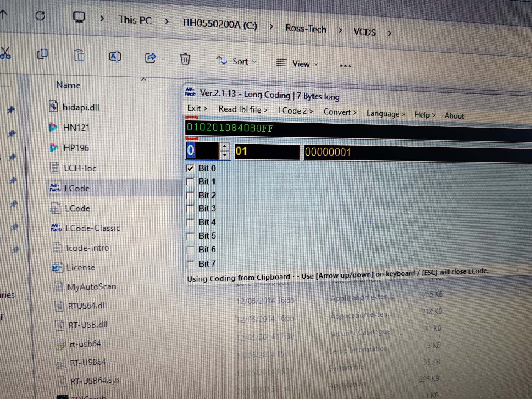Click the Copy icon in toolbar
Viewport: 532px width, 399px height.
click(42, 54)
